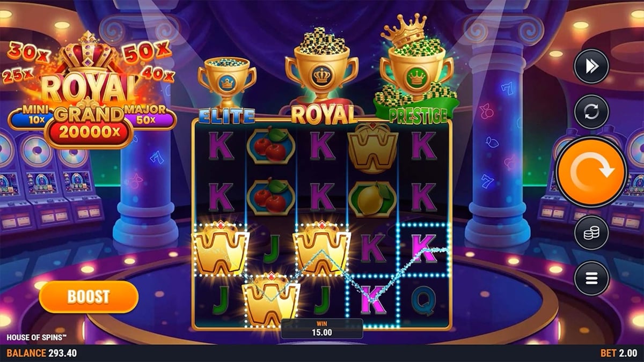
Task: Open bet settings via the coins icon
Action: 591,233
